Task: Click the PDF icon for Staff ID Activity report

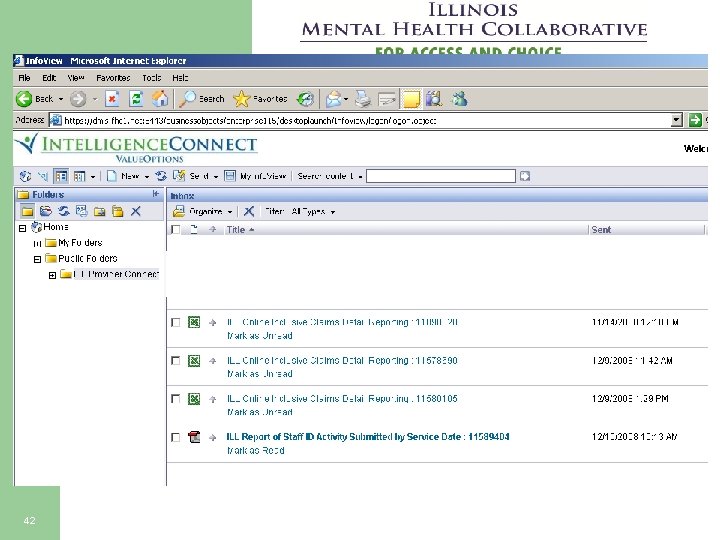Action: pos(194,437)
